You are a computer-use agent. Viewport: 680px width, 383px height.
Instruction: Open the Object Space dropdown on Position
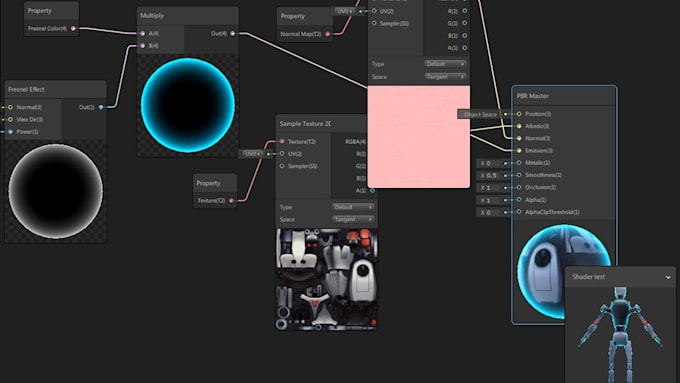[481, 114]
